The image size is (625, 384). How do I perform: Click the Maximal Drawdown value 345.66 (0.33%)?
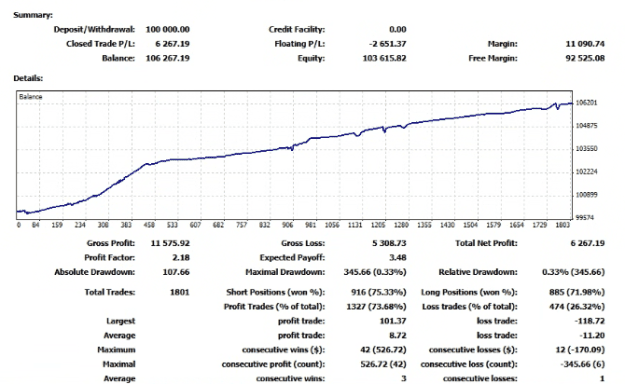pos(375,272)
